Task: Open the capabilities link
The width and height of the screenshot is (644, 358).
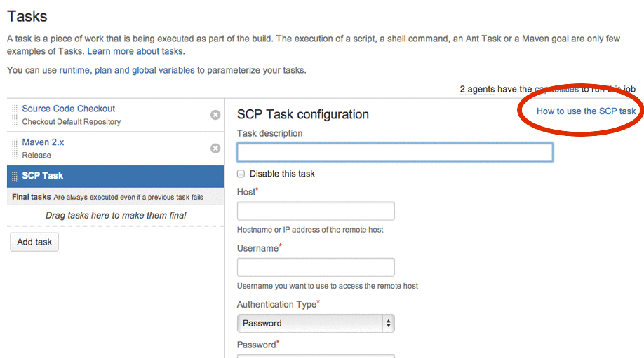Action: click(x=556, y=90)
